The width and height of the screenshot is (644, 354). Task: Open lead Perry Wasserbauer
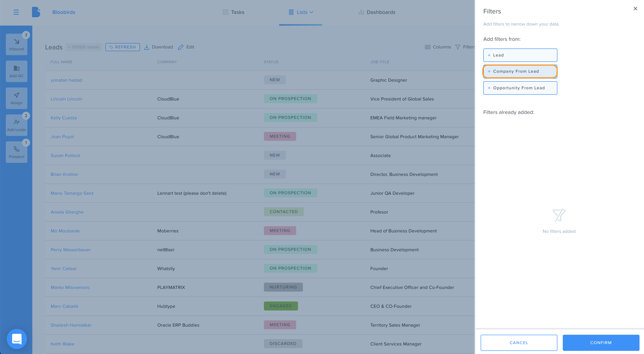click(x=70, y=249)
